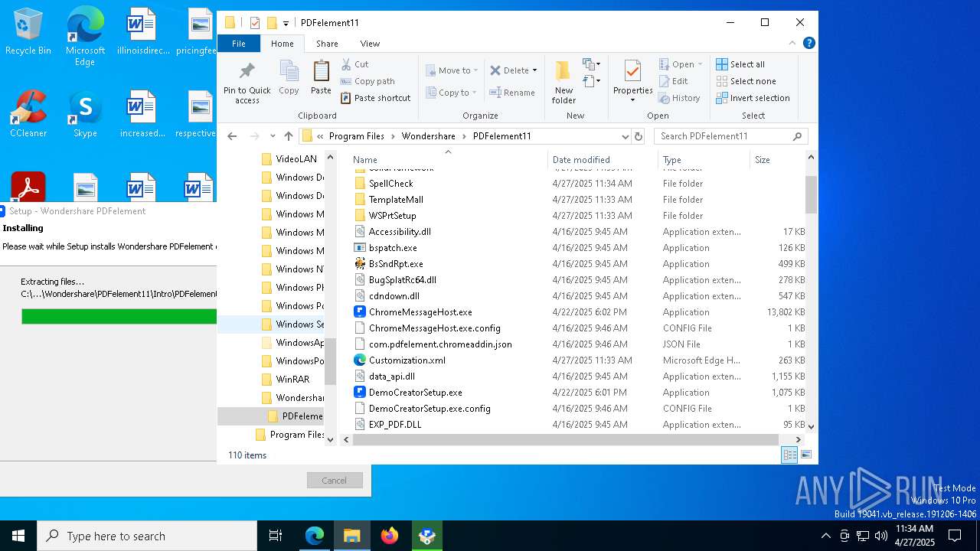Image resolution: width=980 pixels, height=551 pixels.
Task: Open the New item dropdown
Action: pos(591,64)
